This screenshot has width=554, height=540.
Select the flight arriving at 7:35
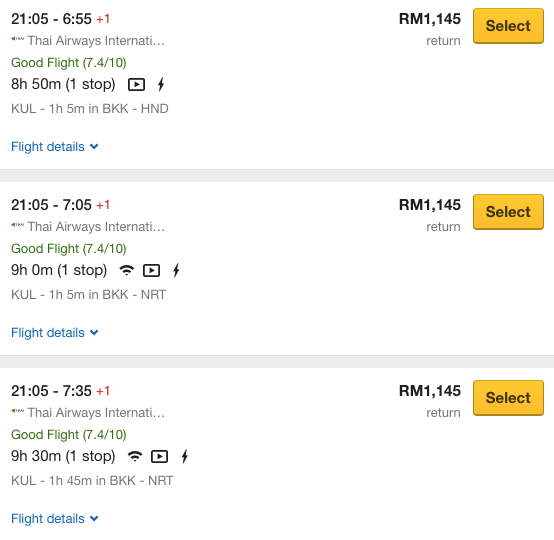pyautogui.click(x=508, y=398)
